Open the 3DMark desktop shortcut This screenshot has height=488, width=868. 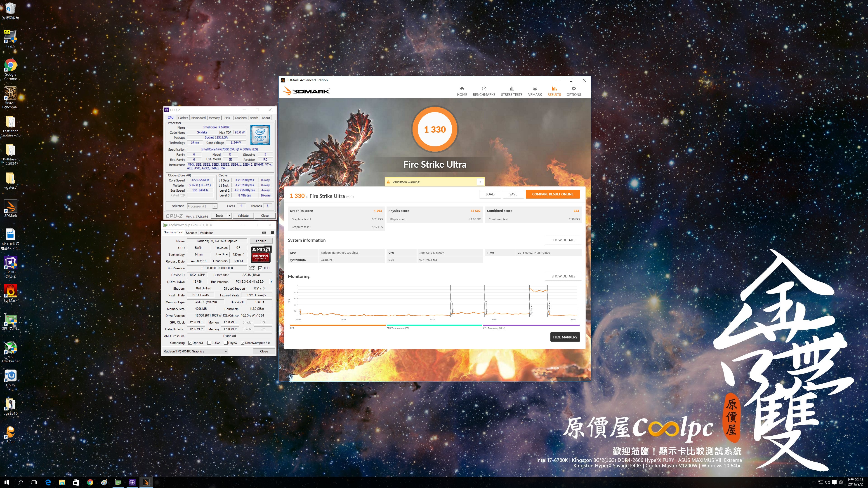10,209
